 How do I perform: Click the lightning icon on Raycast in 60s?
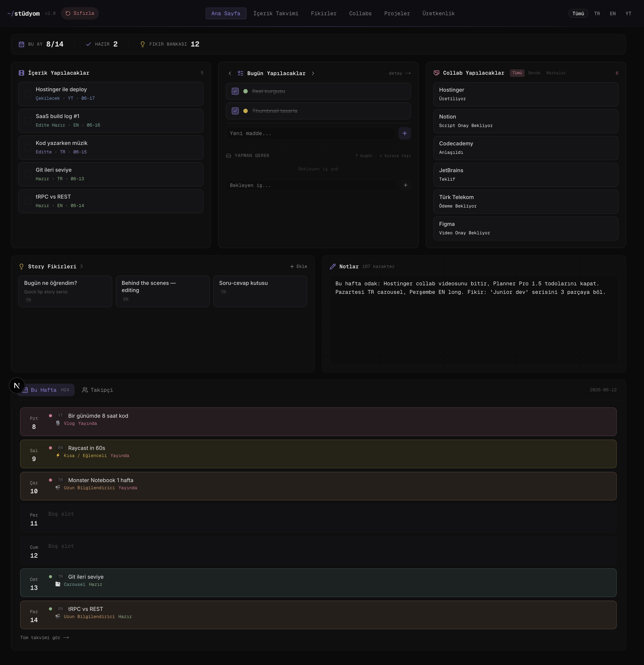click(58, 456)
